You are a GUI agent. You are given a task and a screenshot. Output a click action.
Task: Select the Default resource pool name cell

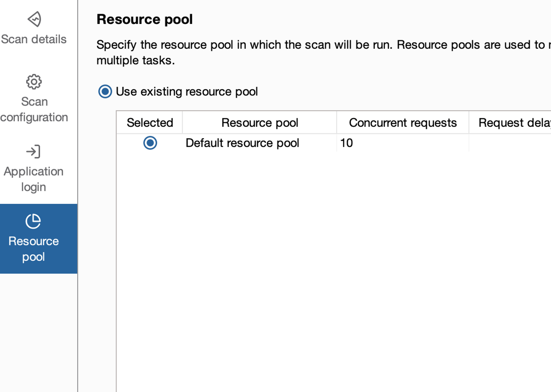click(242, 143)
